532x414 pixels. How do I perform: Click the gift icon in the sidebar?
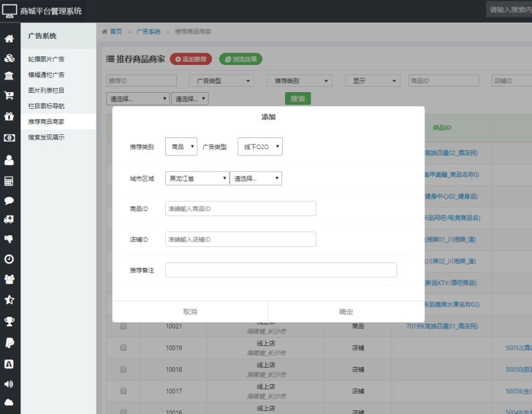[9, 116]
